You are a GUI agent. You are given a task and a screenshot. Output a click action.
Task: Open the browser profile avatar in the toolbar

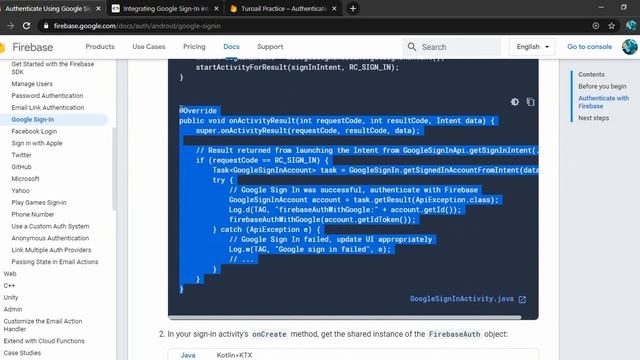pyautogui.click(x=631, y=26)
